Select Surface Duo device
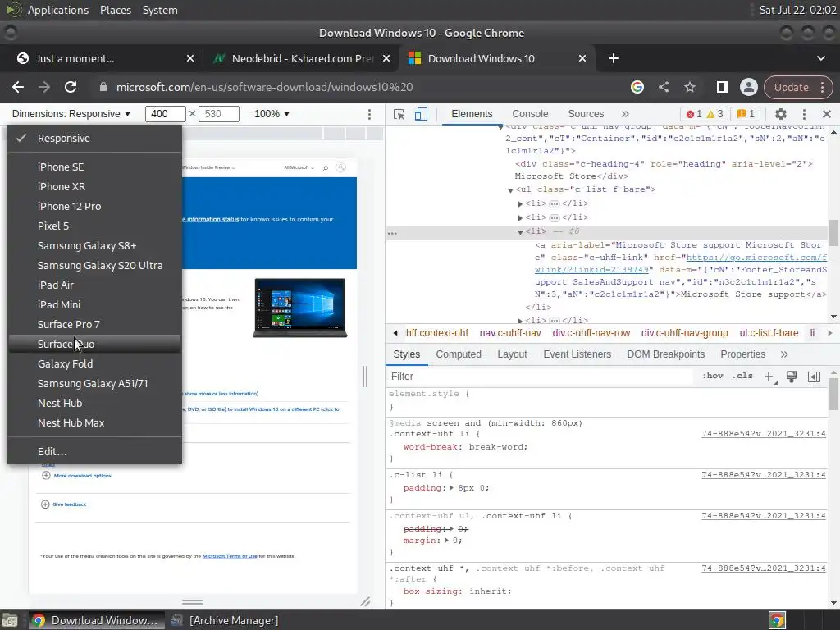The width and height of the screenshot is (840, 630). coord(95,344)
